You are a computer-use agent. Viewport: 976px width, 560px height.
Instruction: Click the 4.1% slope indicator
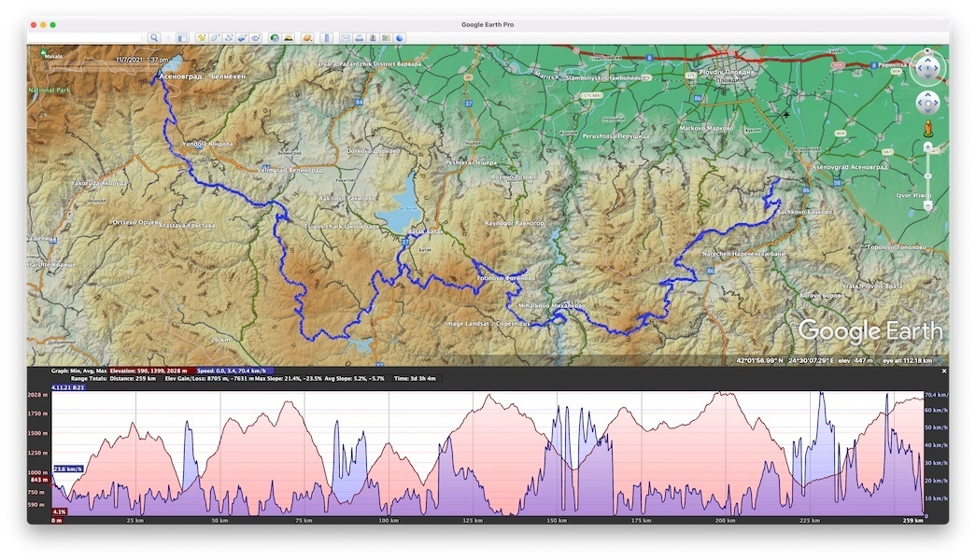(x=59, y=512)
